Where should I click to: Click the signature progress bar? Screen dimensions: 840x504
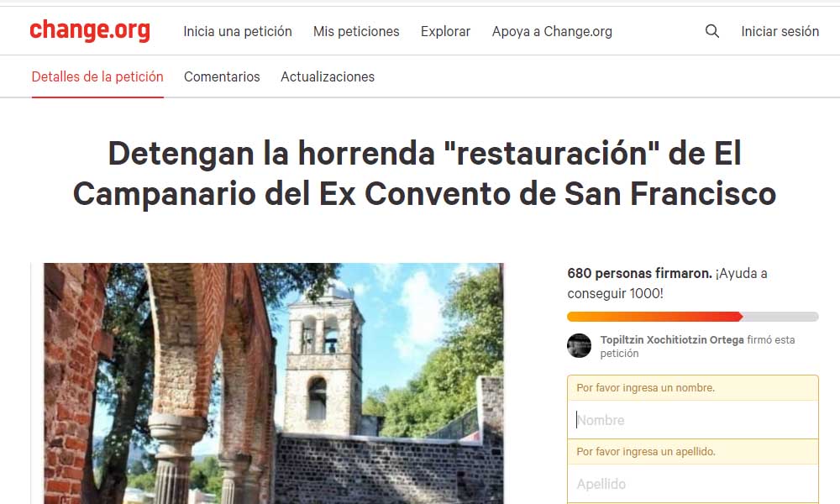click(693, 317)
